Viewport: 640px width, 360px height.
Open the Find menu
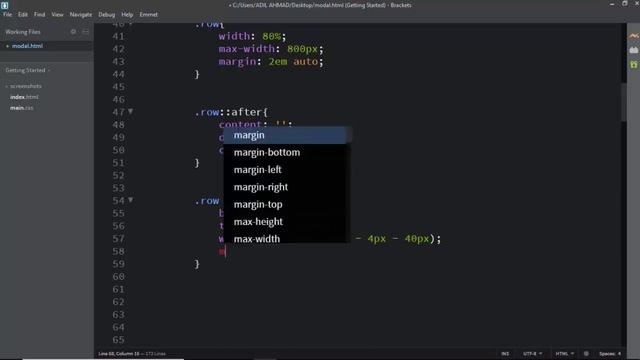[x=40, y=14]
